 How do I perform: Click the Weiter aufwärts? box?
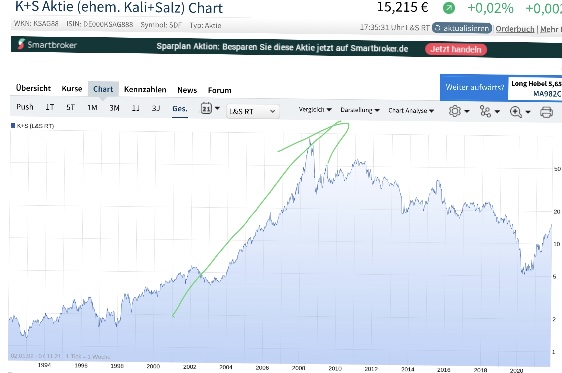474,87
